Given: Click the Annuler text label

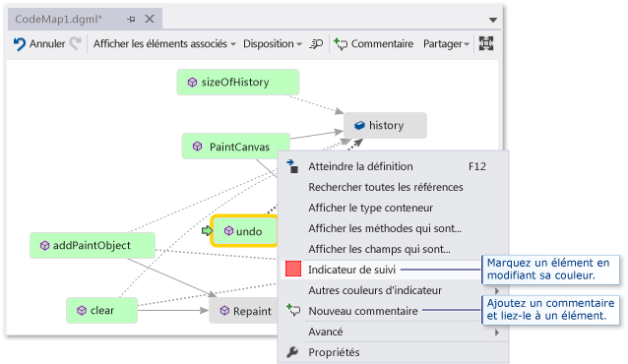Looking at the screenshot, I should click(x=47, y=43).
